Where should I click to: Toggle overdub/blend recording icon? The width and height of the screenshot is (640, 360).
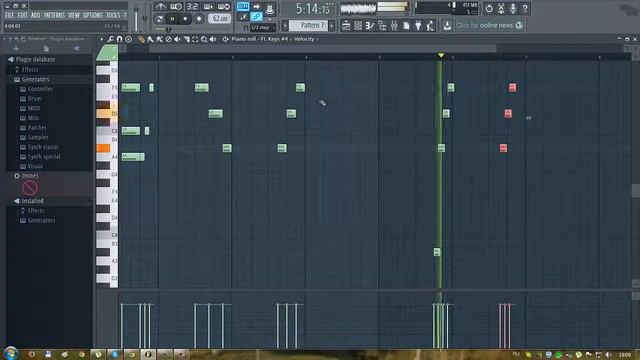[208, 7]
